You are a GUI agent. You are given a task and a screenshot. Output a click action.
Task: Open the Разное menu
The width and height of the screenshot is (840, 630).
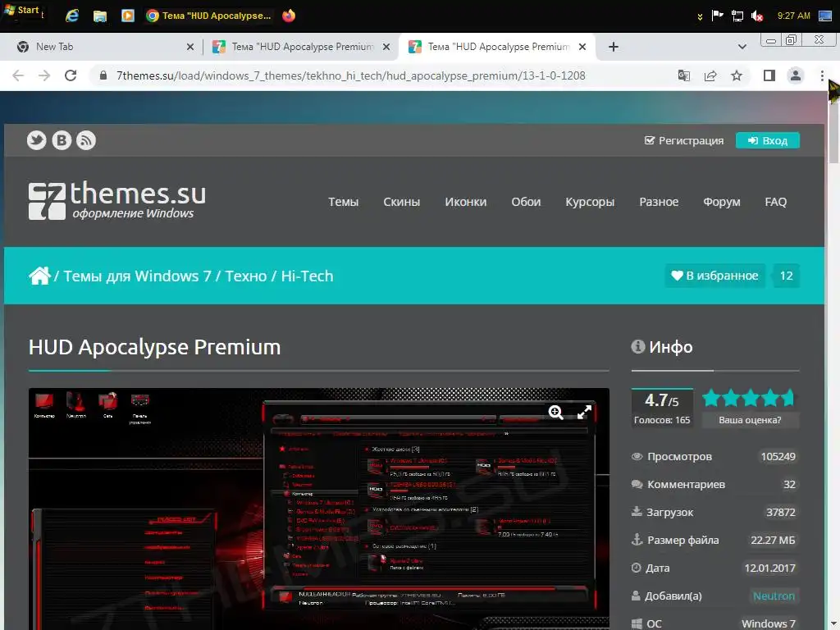(659, 202)
